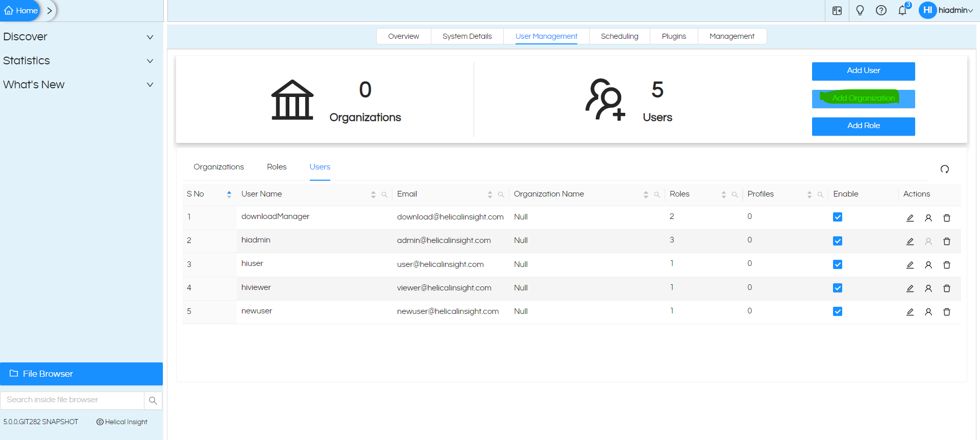Click the file browser search field
This screenshot has width=980, height=440.
72,400
